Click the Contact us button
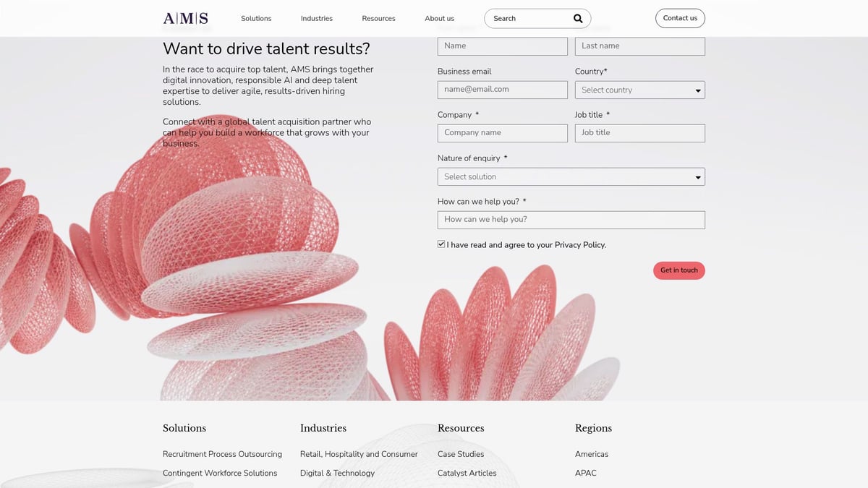 point(680,17)
